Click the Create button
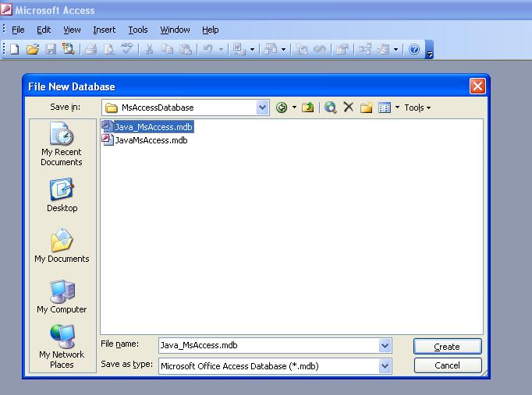532x395 pixels. click(448, 347)
